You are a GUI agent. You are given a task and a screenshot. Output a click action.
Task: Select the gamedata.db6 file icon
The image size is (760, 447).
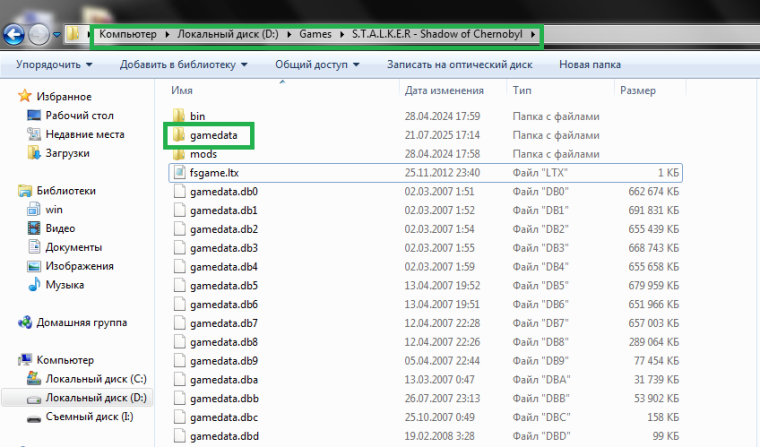coord(179,304)
